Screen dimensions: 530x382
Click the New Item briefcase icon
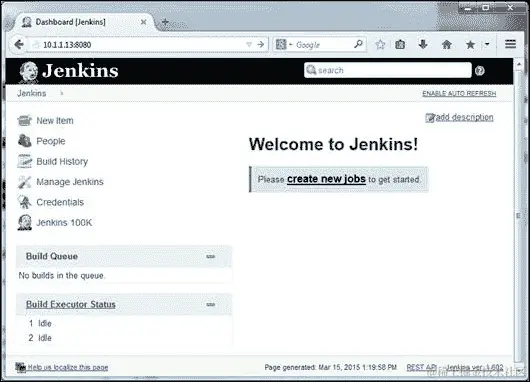24,120
